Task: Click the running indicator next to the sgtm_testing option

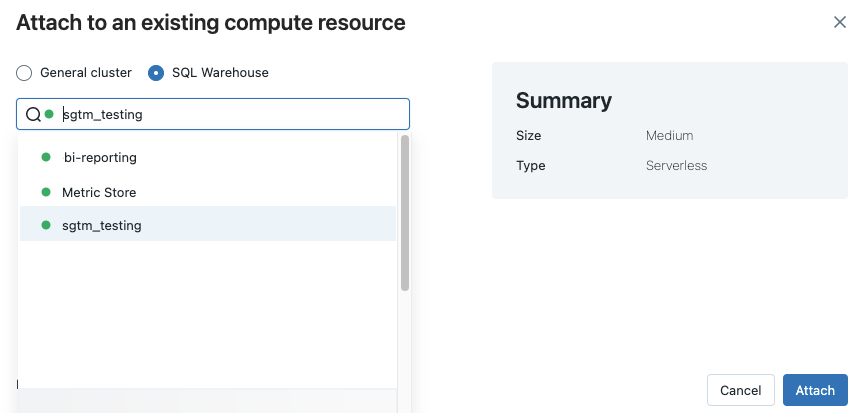Action: pyautogui.click(x=45, y=226)
